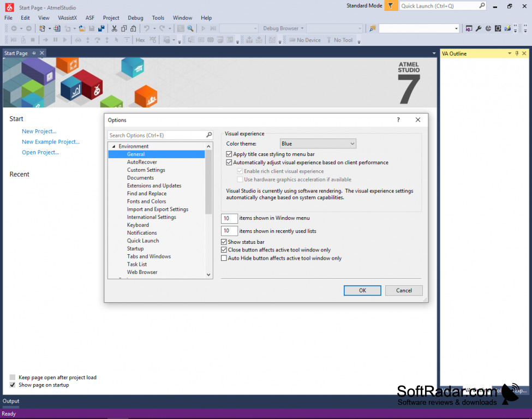532x419 pixels.
Task: Click the options tree scroll down arrow
Action: point(208,274)
